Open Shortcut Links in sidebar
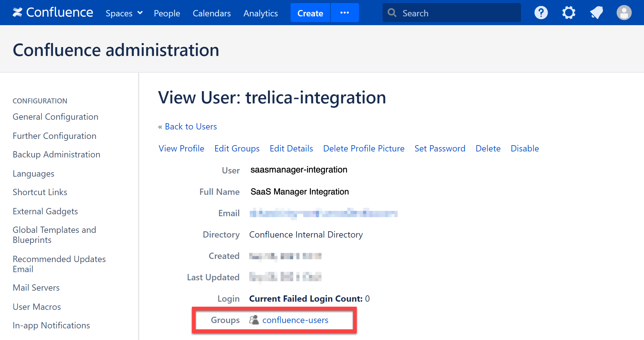Viewport: 644px width, 340px height. click(40, 192)
